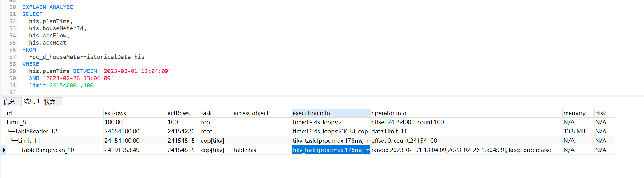Click the memory column header
The height and width of the screenshot is (178, 644).
coord(574,113)
